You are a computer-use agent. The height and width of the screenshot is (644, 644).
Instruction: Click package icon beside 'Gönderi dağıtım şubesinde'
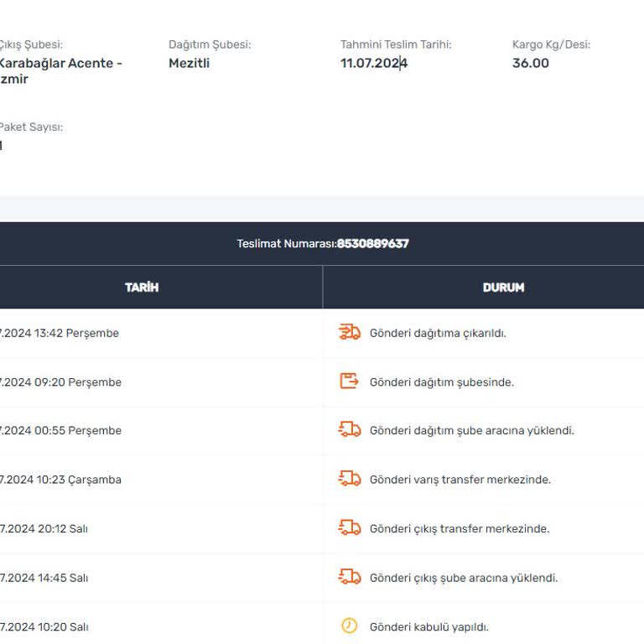click(x=349, y=382)
